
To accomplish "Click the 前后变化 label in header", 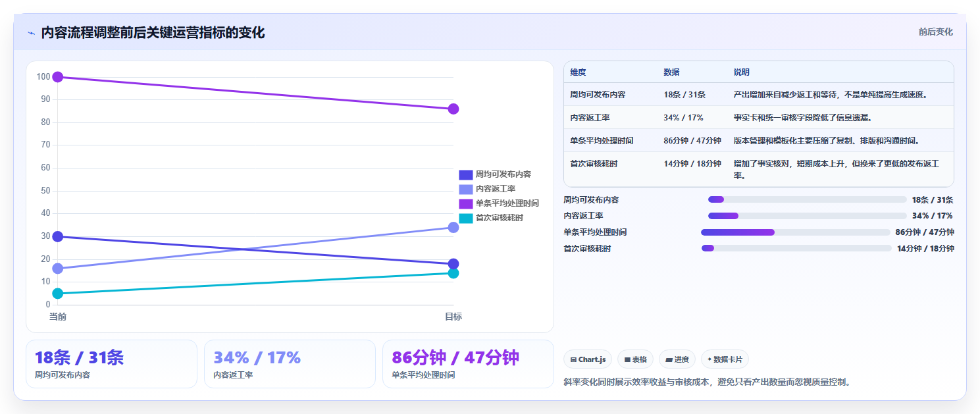I will tap(935, 32).
